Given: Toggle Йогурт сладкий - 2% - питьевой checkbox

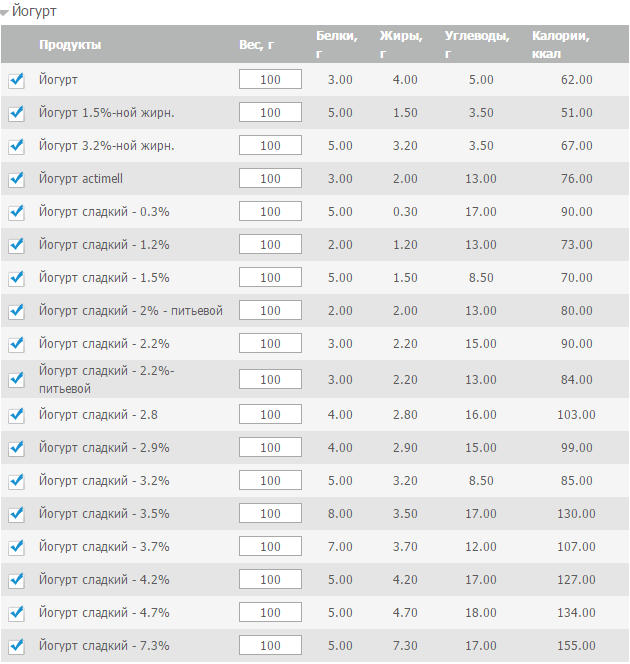Looking at the screenshot, I should [x=16, y=311].
